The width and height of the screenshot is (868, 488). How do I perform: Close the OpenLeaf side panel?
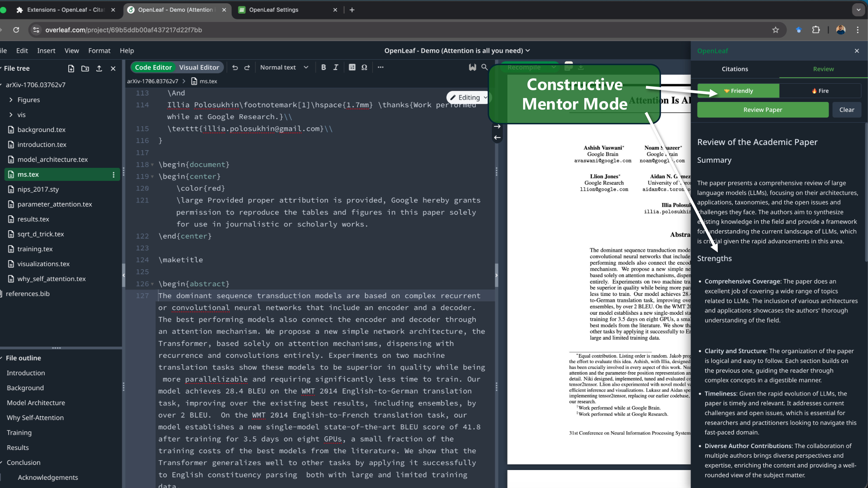(857, 51)
